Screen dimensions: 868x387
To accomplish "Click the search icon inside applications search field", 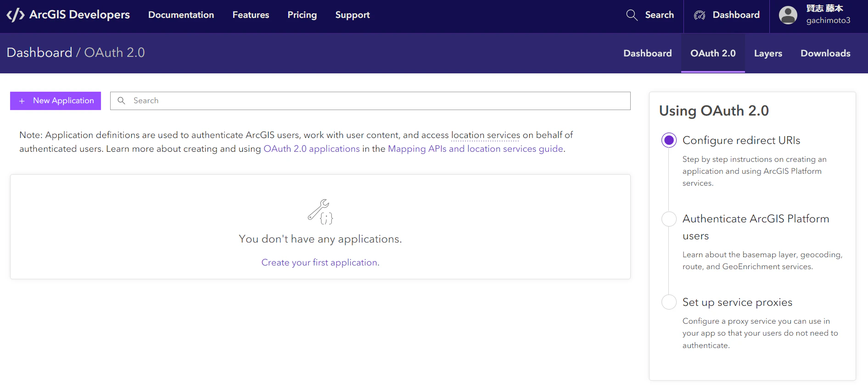I will [x=121, y=100].
